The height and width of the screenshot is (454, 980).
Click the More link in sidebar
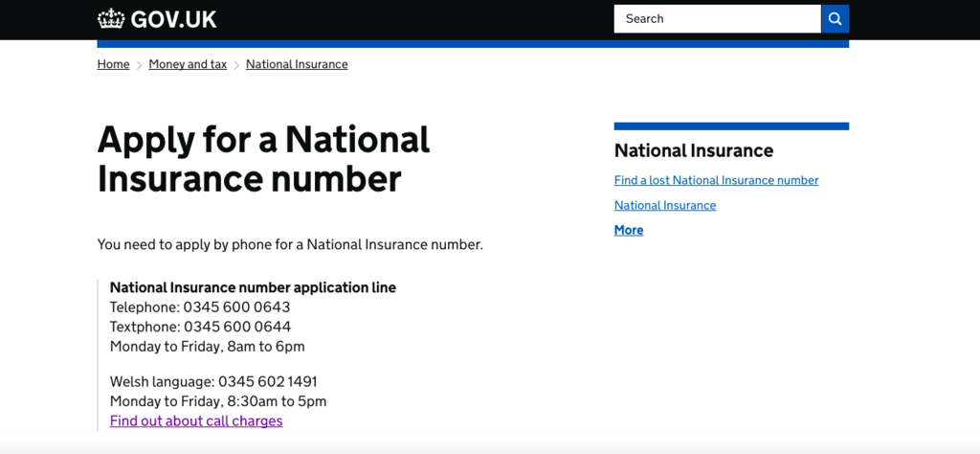629,230
